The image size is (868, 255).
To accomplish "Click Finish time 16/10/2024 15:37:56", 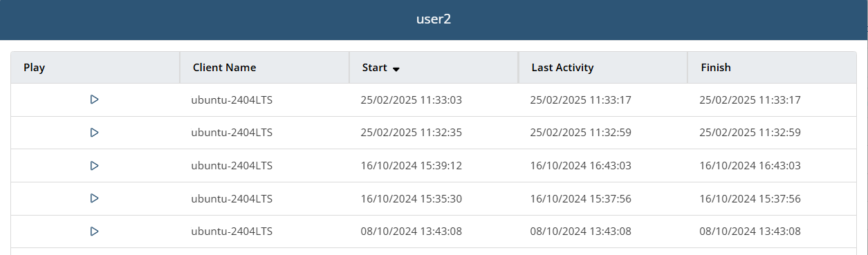I will [750, 199].
